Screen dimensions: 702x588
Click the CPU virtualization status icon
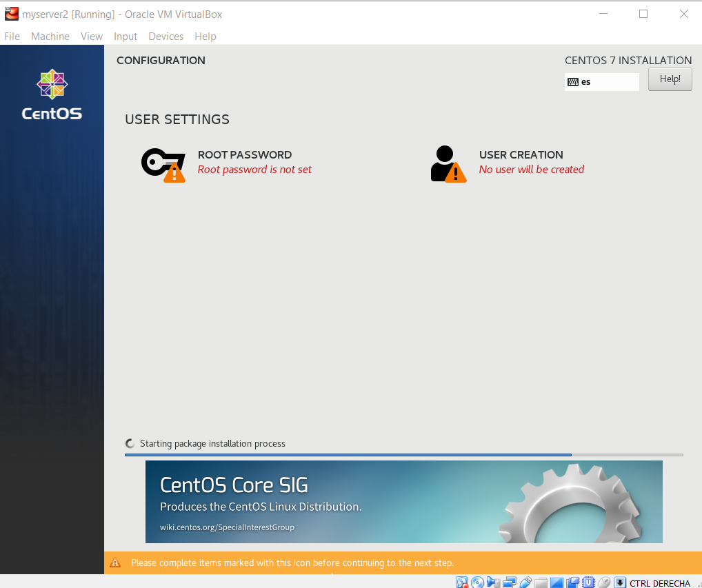click(588, 582)
